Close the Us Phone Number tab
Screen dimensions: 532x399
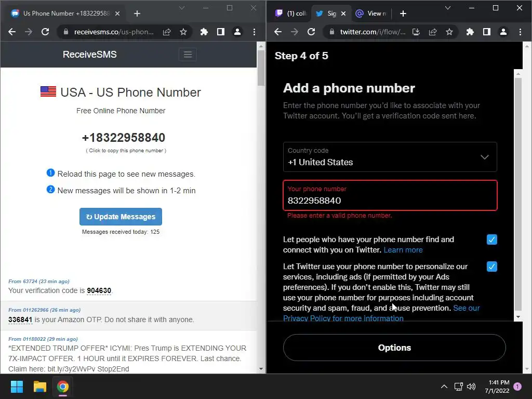coord(117,14)
